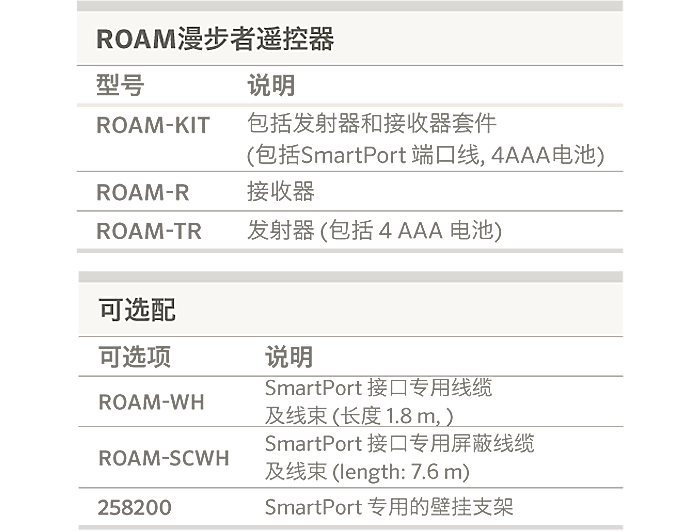This screenshot has height=531, width=700.
Task: Click 说明 header beside 型号
Action: click(x=270, y=86)
